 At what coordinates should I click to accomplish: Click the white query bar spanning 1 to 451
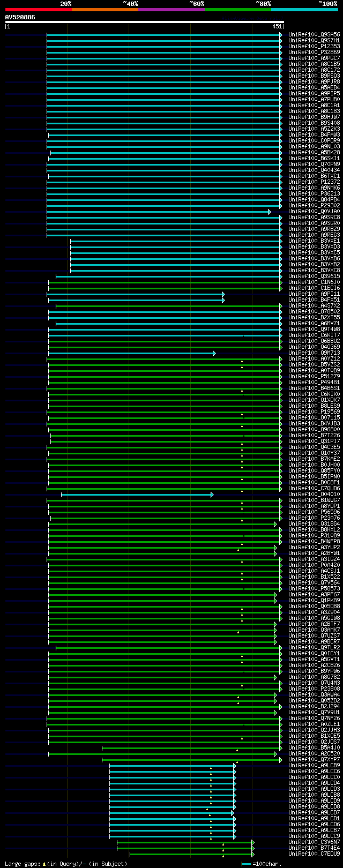[x=145, y=22]
